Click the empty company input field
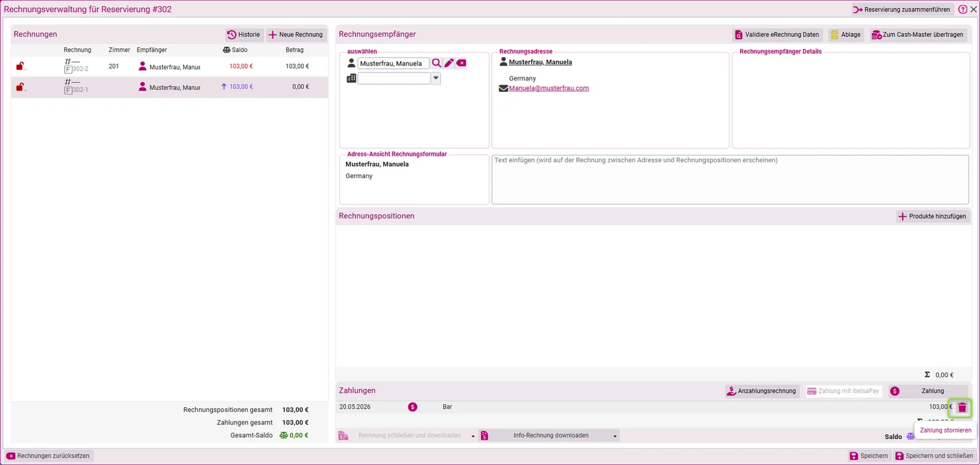 point(394,78)
